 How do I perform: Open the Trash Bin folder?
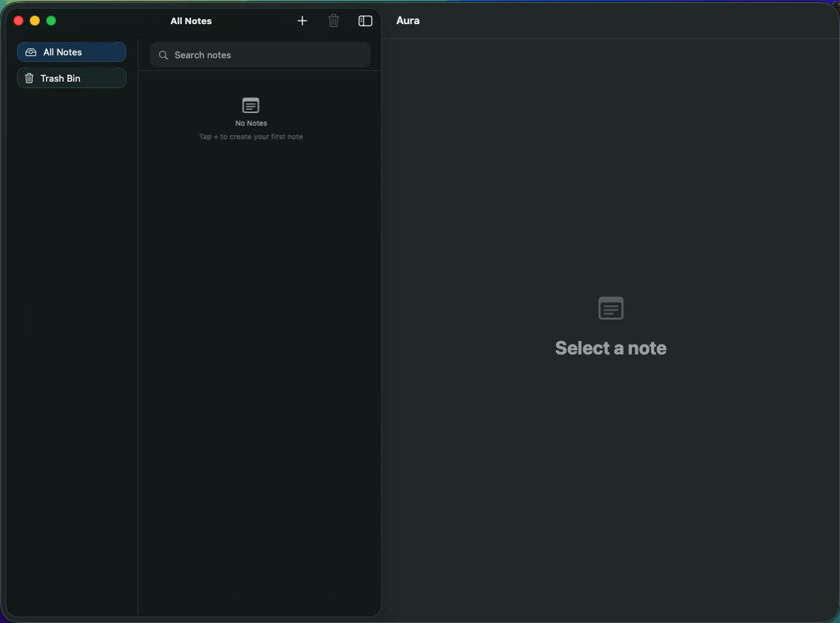(71, 78)
